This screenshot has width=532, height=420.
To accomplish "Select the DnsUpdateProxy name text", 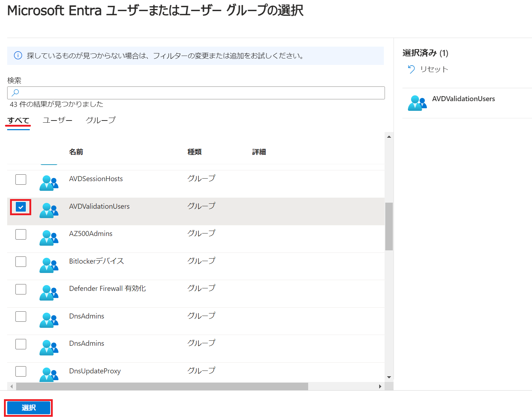I will (95, 371).
